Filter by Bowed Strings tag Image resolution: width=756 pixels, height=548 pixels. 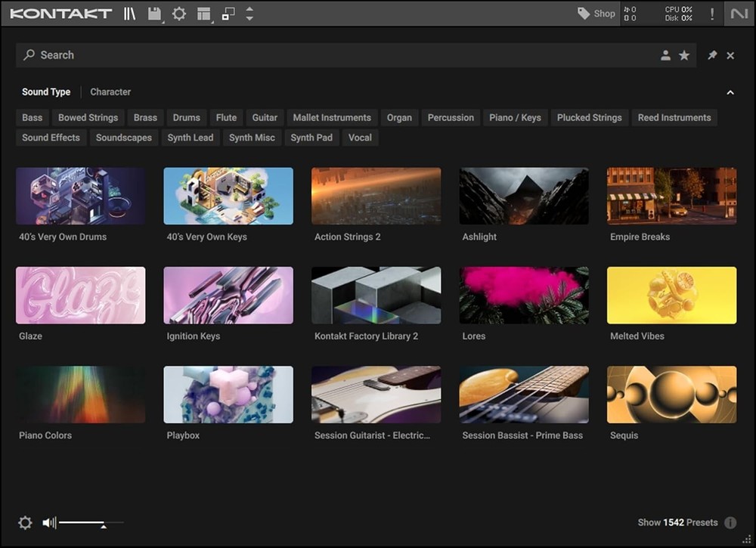coord(88,118)
